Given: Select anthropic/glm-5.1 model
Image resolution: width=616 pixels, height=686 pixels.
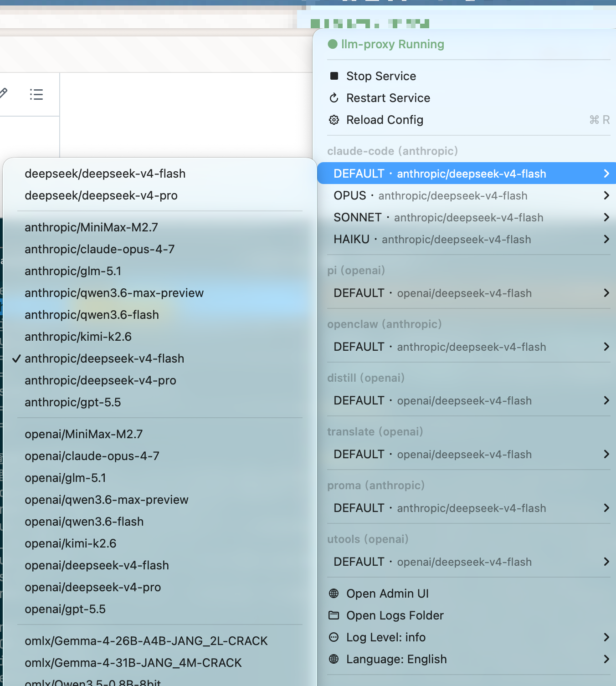Looking at the screenshot, I should coord(159,271).
